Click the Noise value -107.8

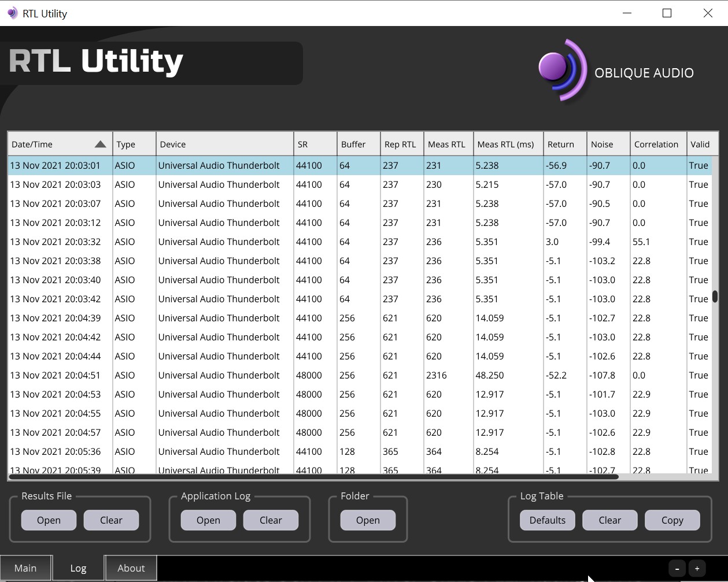[x=603, y=375]
